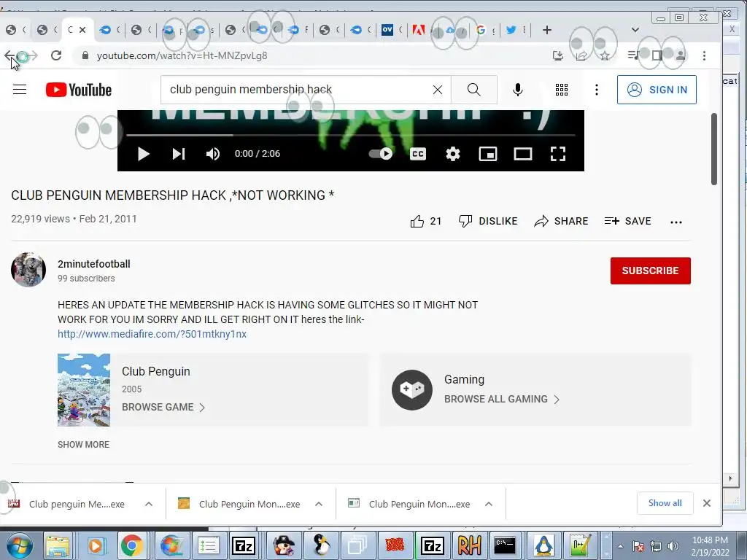The height and width of the screenshot is (560, 747).
Task: Install app icon in address bar
Action: 558,55
